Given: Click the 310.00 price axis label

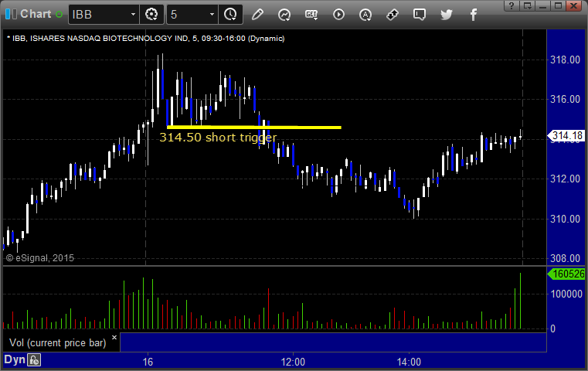Looking at the screenshot, I should pos(565,219).
